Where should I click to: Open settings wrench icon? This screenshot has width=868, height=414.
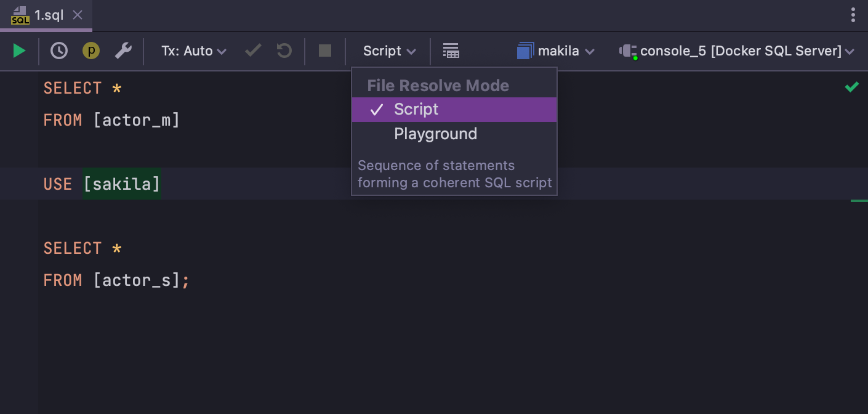click(123, 51)
